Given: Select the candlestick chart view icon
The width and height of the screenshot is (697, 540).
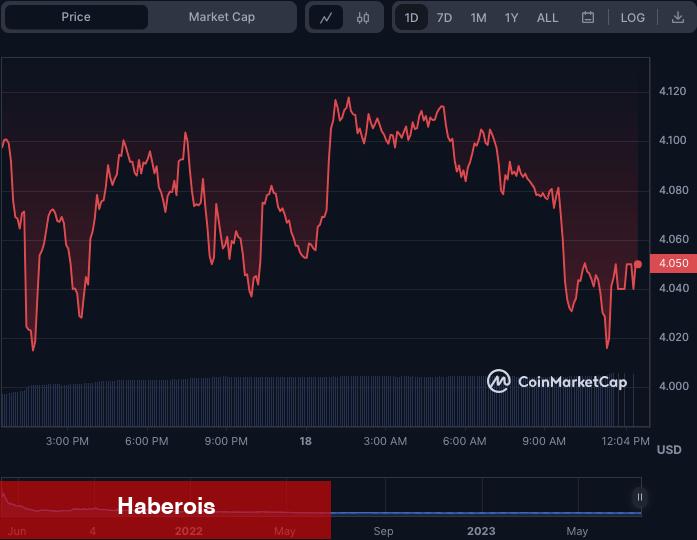Looking at the screenshot, I should pyautogui.click(x=363, y=18).
